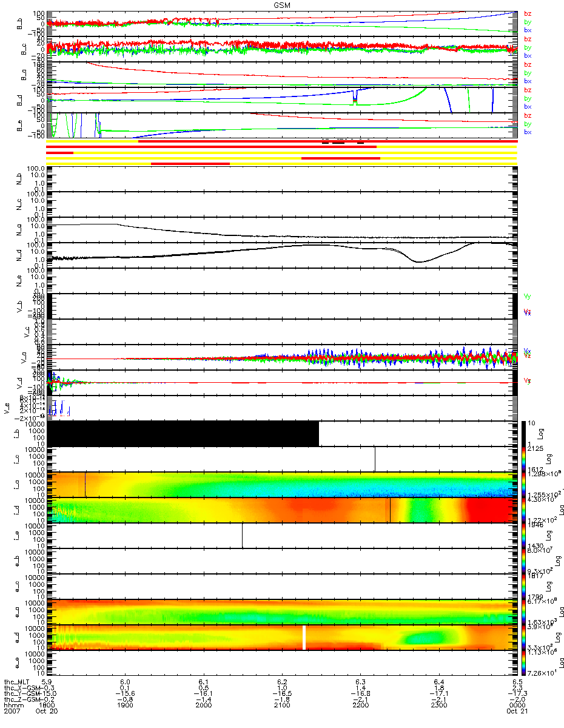
Task: Click the white data gap in e_d spectrogram
Action: coord(304,637)
